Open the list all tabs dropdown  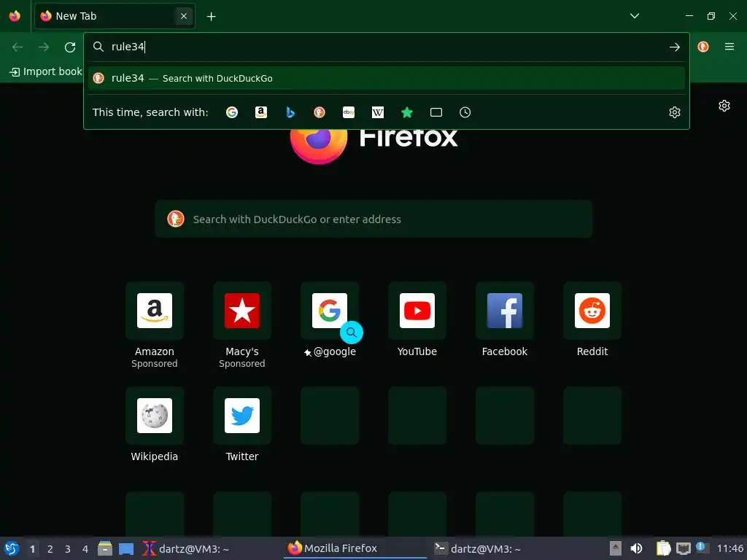coord(635,16)
